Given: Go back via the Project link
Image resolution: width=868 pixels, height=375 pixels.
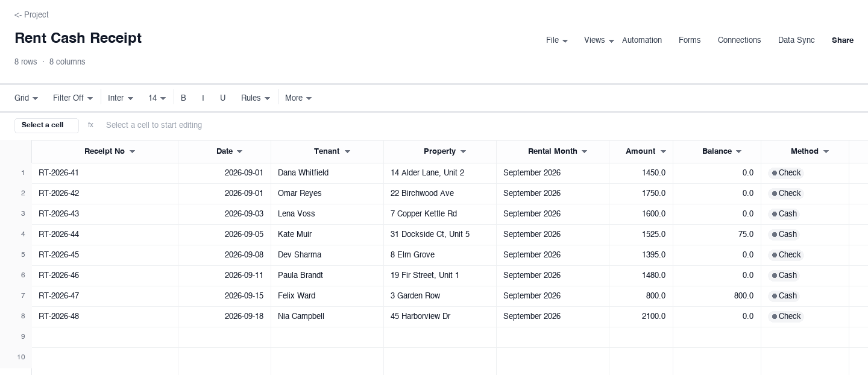Looking at the screenshot, I should [x=31, y=14].
